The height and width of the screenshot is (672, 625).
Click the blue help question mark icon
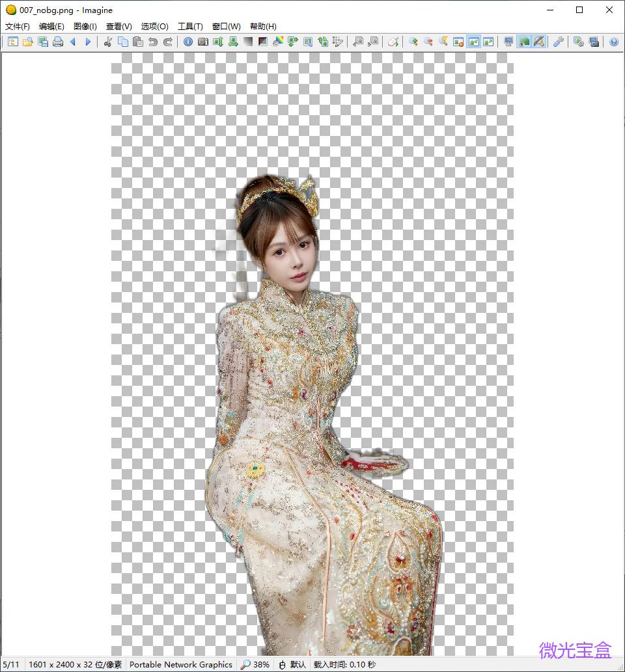614,42
